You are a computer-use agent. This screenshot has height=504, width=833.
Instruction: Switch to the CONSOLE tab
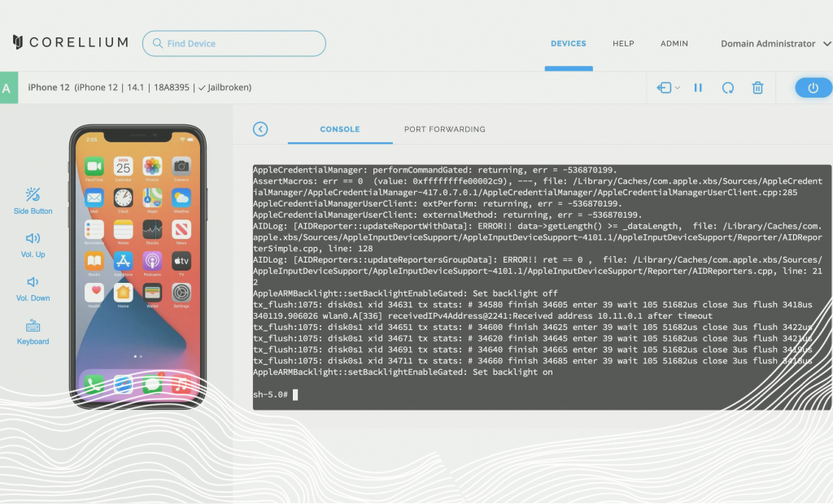click(x=340, y=129)
